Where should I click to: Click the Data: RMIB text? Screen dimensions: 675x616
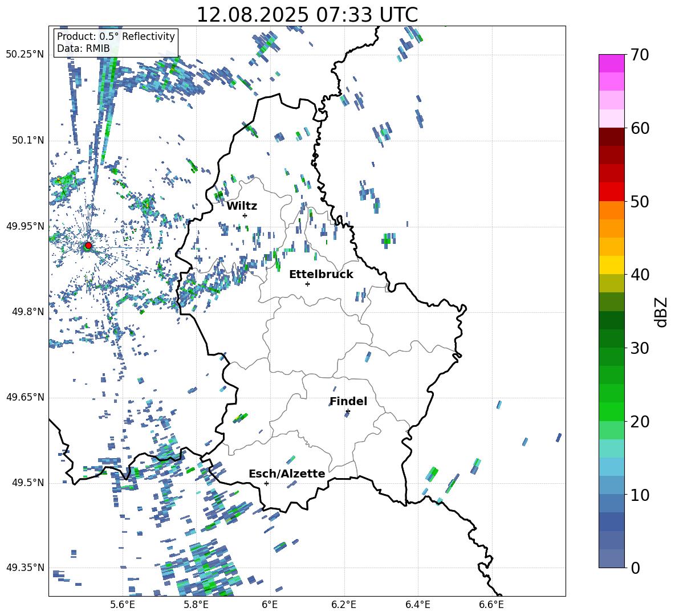[83, 48]
